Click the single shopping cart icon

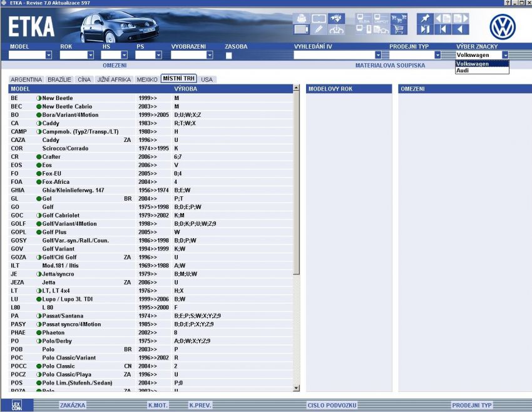pos(399,29)
